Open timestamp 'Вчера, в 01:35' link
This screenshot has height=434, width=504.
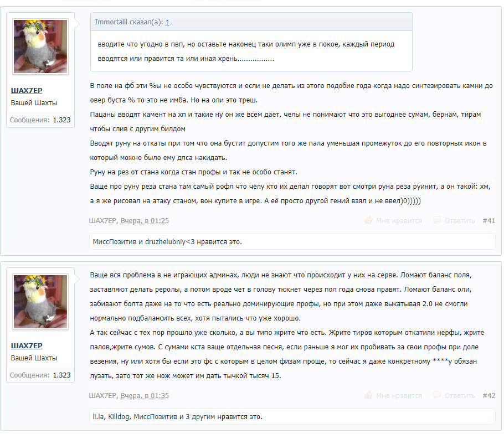[x=145, y=395]
